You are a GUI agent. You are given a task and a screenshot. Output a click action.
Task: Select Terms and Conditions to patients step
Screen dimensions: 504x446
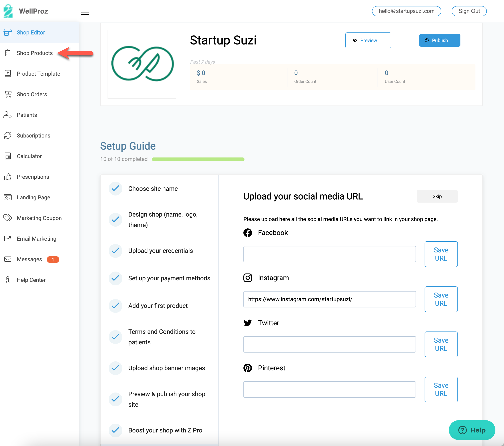pyautogui.click(x=159, y=337)
